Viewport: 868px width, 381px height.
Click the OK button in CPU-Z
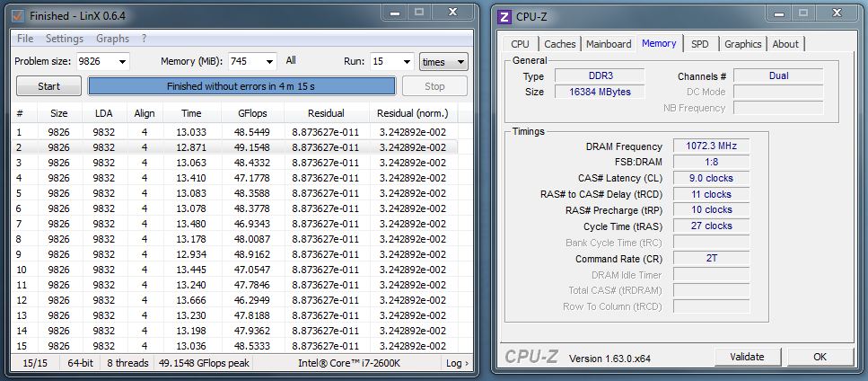click(x=820, y=357)
